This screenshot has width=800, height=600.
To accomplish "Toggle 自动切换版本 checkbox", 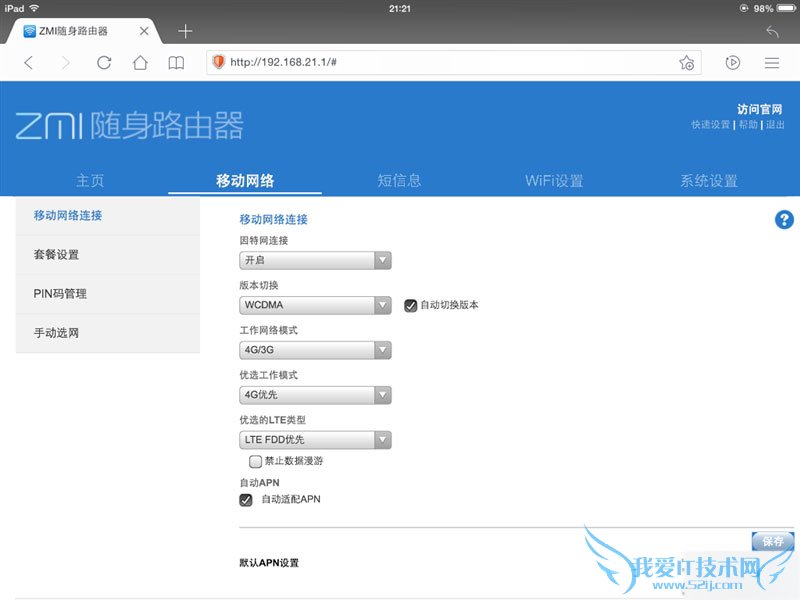I will [x=411, y=306].
